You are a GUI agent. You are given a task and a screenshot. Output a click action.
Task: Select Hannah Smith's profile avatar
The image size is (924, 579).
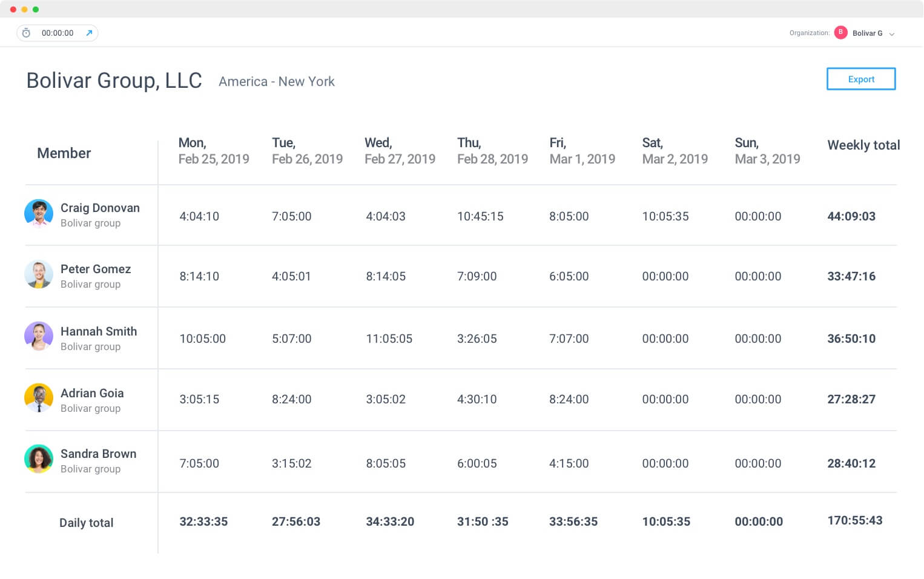[x=39, y=337]
